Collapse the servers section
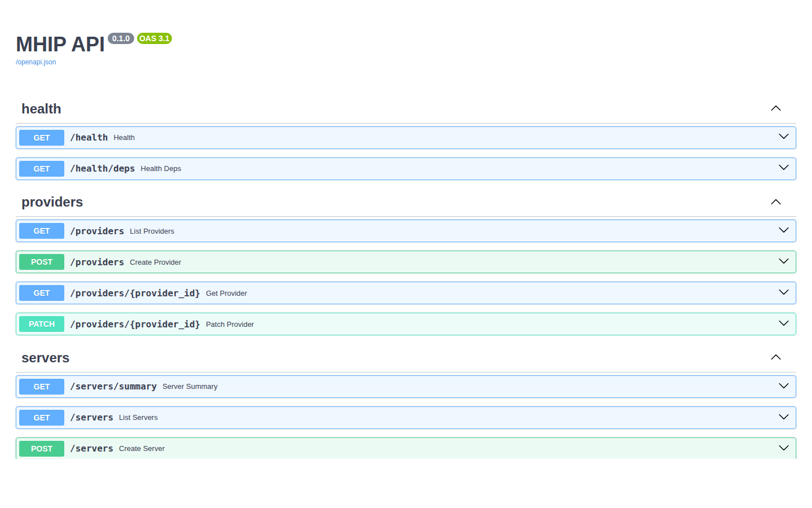The height and width of the screenshot is (508, 812). pos(775,357)
